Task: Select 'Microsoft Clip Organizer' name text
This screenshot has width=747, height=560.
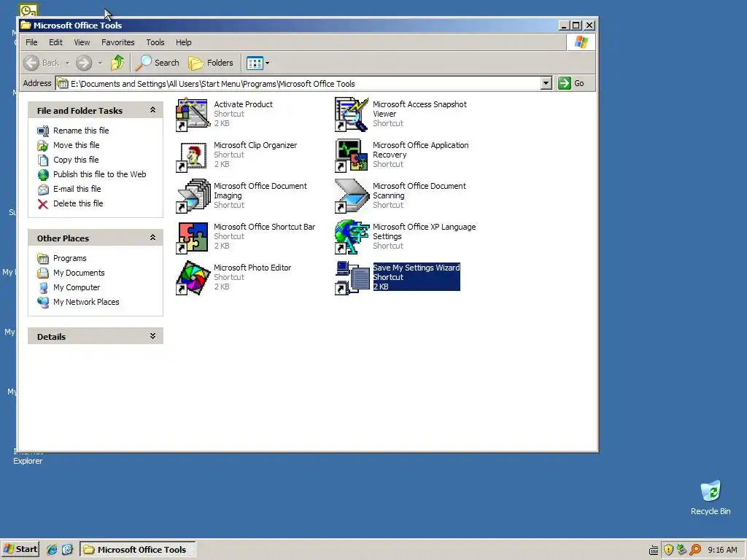Action: [x=255, y=145]
